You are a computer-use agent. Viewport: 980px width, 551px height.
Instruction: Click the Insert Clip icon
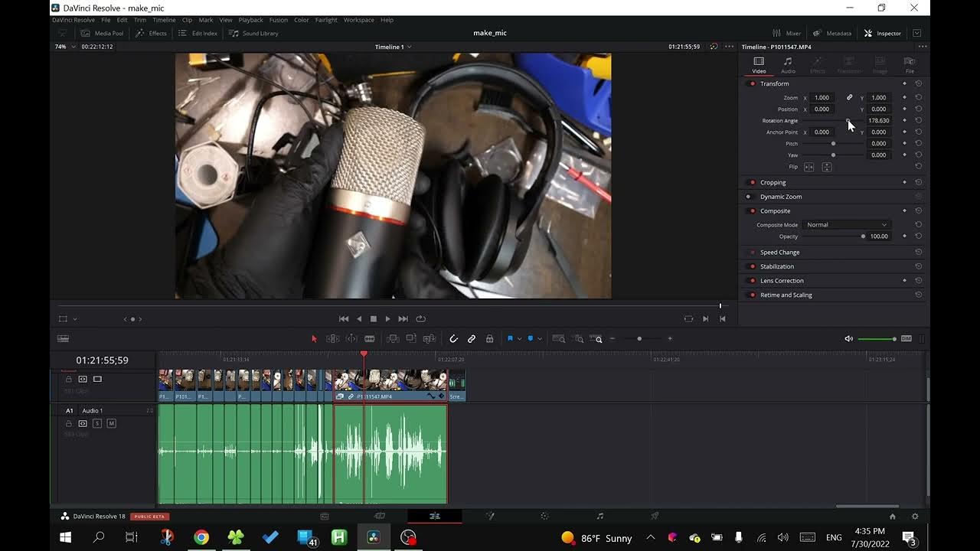[393, 338]
